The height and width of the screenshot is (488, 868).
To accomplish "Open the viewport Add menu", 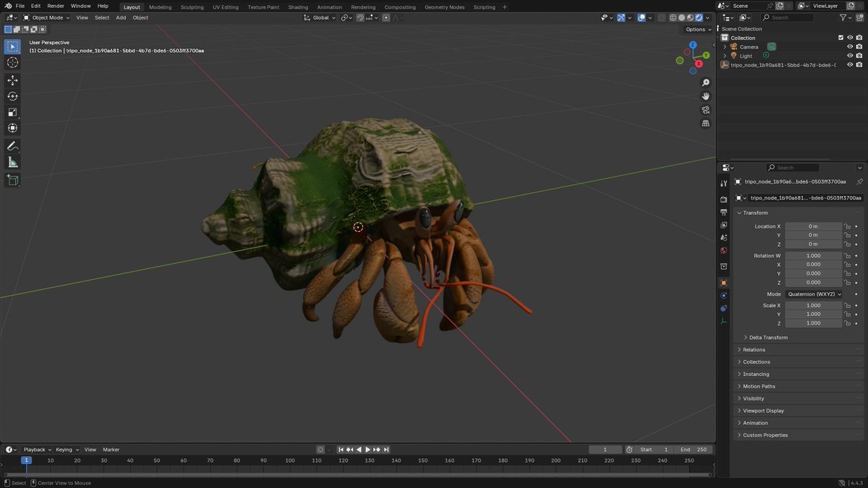I will click(x=121, y=17).
